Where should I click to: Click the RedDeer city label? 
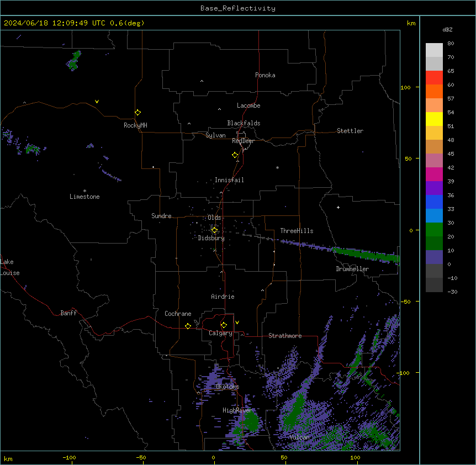point(243,141)
